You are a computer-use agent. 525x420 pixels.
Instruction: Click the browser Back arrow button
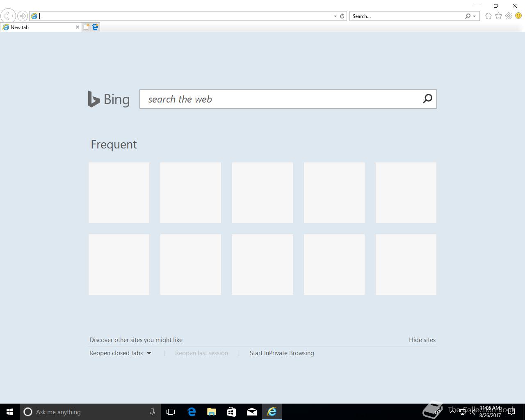pyautogui.click(x=8, y=16)
